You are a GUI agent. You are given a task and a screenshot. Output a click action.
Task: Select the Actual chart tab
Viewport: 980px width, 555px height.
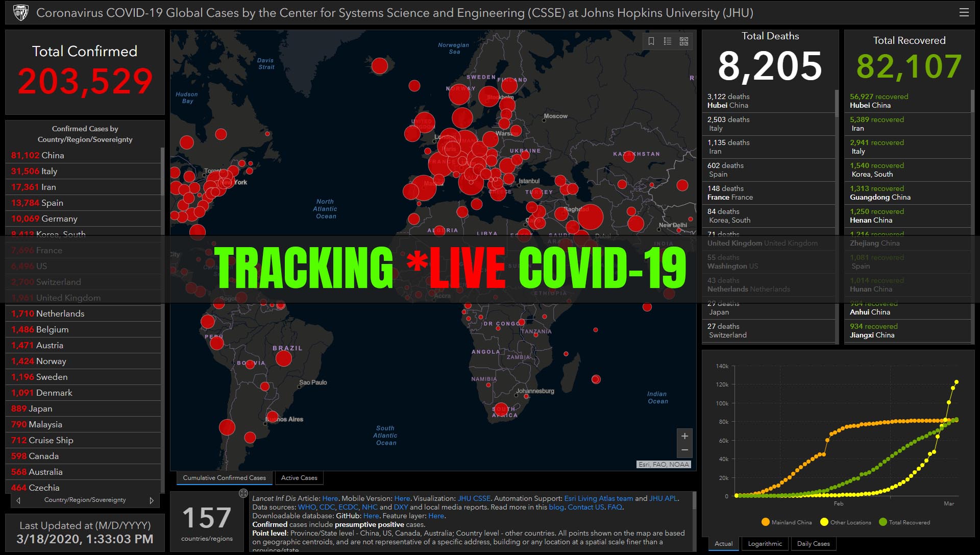pyautogui.click(x=723, y=544)
